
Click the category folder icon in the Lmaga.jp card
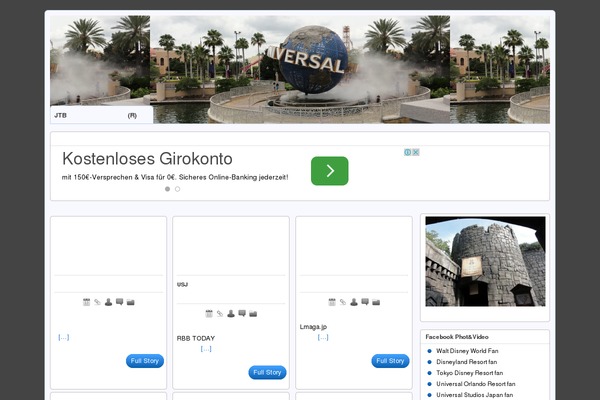376,302
